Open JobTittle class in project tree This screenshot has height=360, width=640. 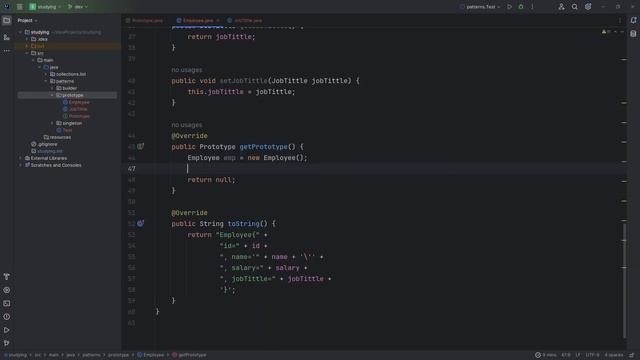[78, 109]
